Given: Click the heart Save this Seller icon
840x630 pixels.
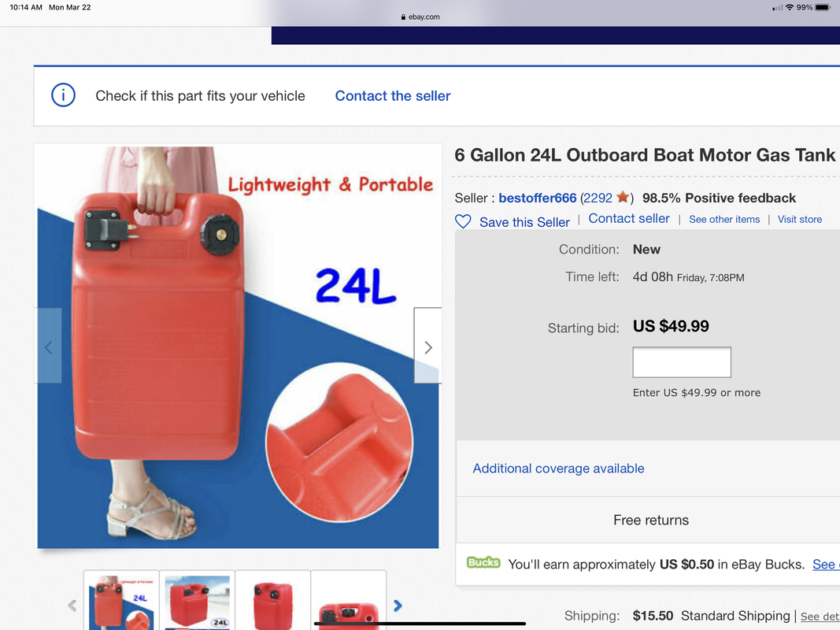Looking at the screenshot, I should [463, 221].
